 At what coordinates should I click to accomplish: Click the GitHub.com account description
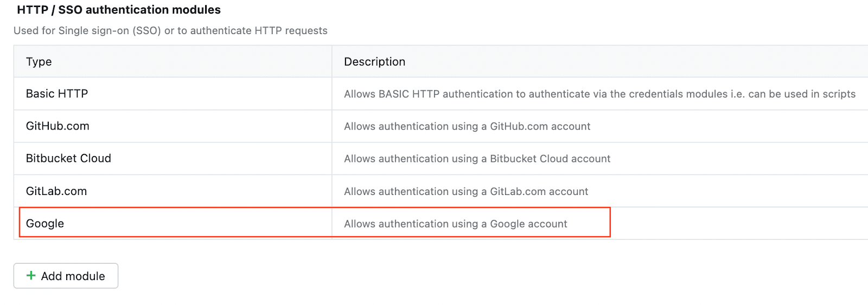467,126
